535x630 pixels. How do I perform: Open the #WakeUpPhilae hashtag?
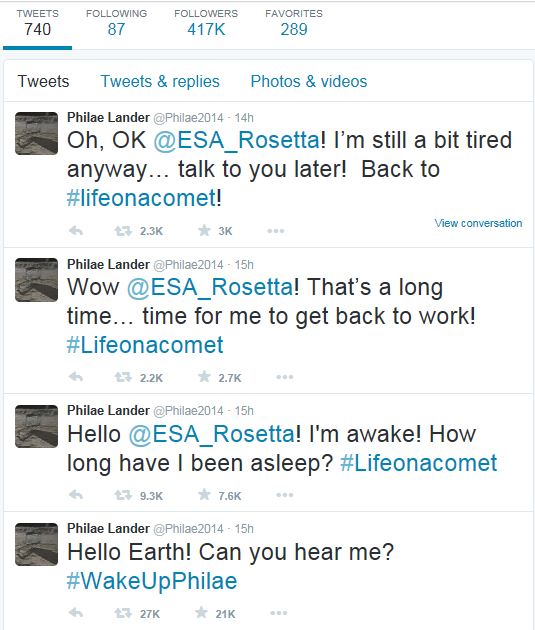[x=152, y=581]
